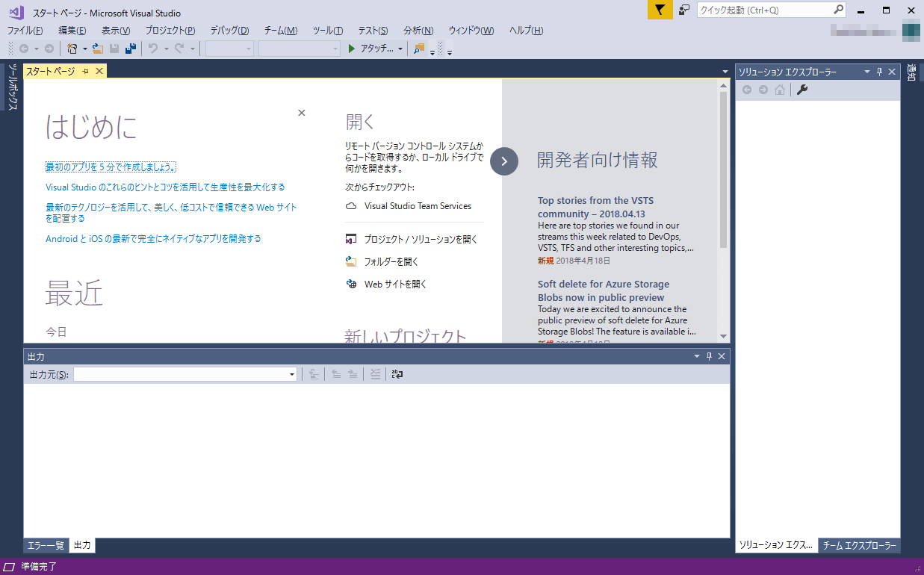This screenshot has width=924, height=575.
Task: Click the Solution Explorer forward arrow
Action: pyautogui.click(x=763, y=90)
